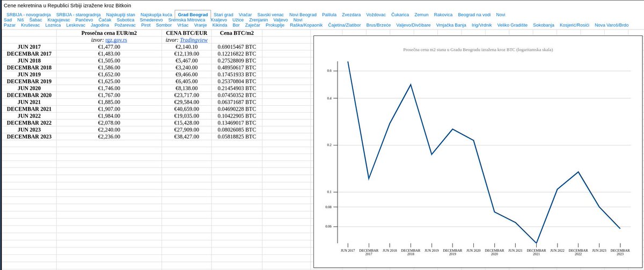Go to Novi Beograd tab
The height and width of the screenshot is (270, 644).
click(x=303, y=14)
